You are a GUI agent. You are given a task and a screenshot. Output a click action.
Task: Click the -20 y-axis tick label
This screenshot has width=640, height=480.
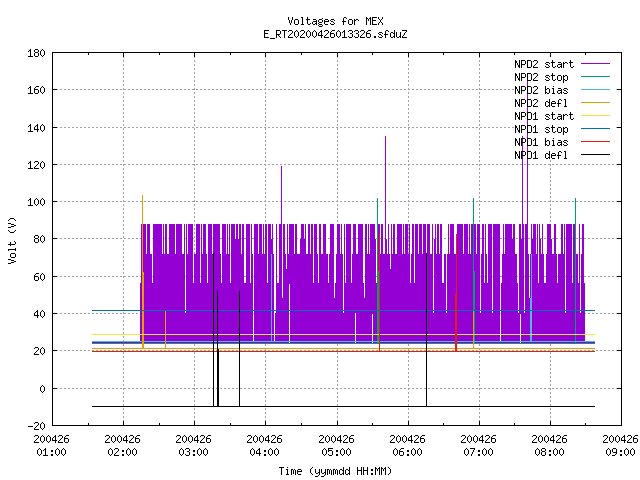[x=36, y=426]
